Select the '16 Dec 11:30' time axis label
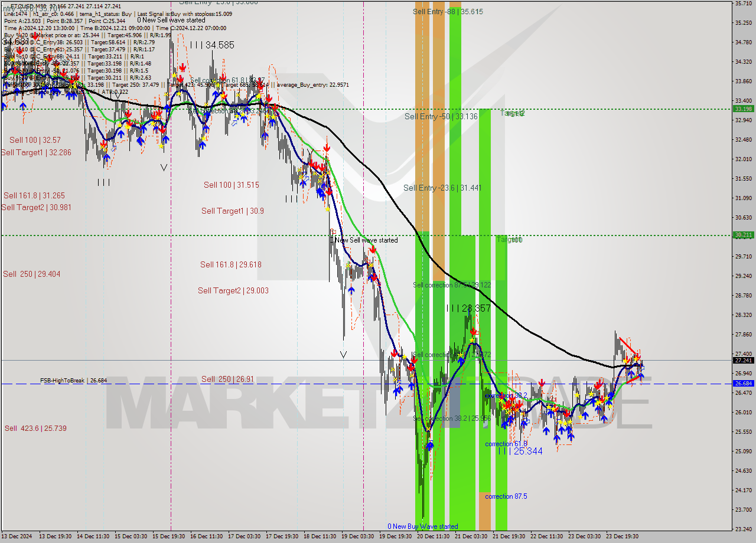756x543 pixels. pyautogui.click(x=207, y=537)
